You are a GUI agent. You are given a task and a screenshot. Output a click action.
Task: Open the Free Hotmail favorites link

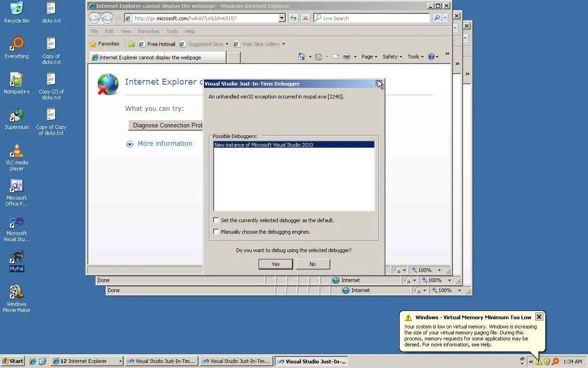click(x=157, y=44)
